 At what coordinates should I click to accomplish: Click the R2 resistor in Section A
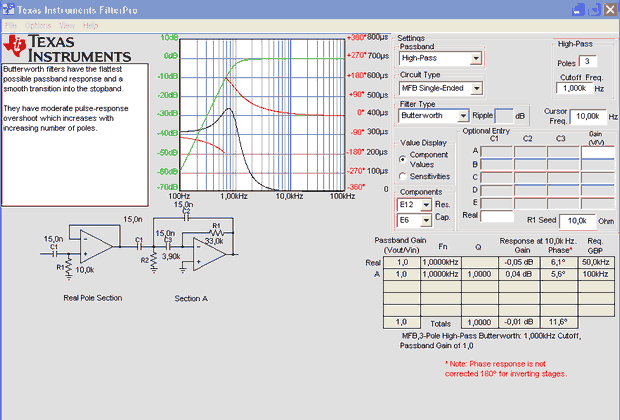click(x=153, y=261)
